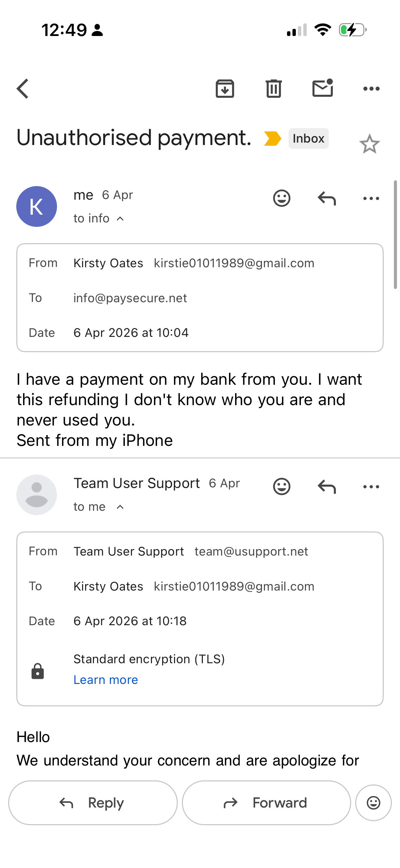Screen dimensions: 400x868
Task: Reply to Team User Support message arrow
Action: (326, 487)
